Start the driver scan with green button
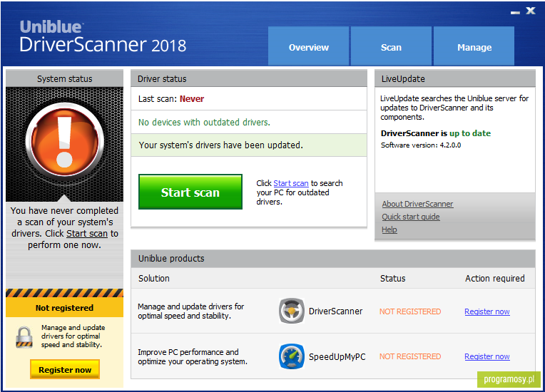Screen dimensions: 545x392 (190, 192)
